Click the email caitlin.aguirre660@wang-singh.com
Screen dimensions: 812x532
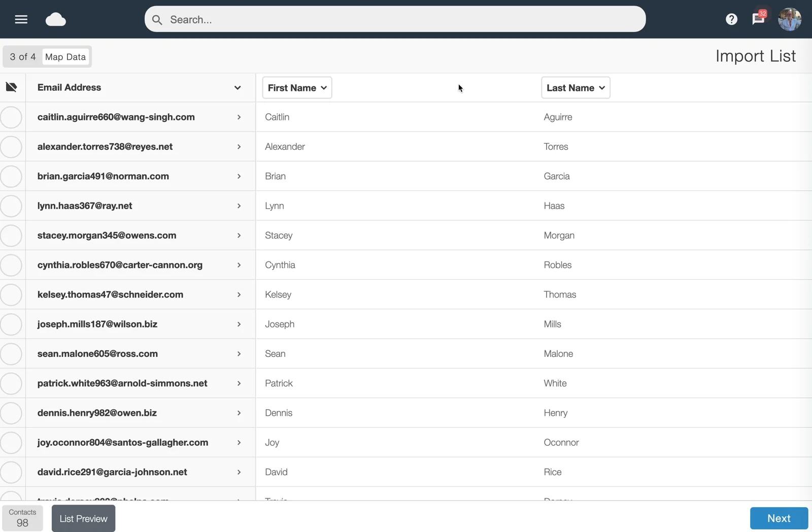click(116, 117)
